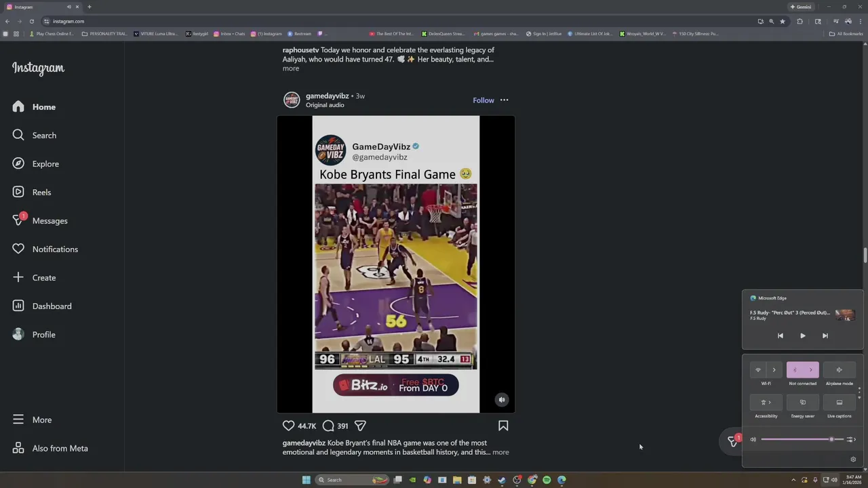Mute the Instagram tab audio

pyautogui.click(x=68, y=7)
